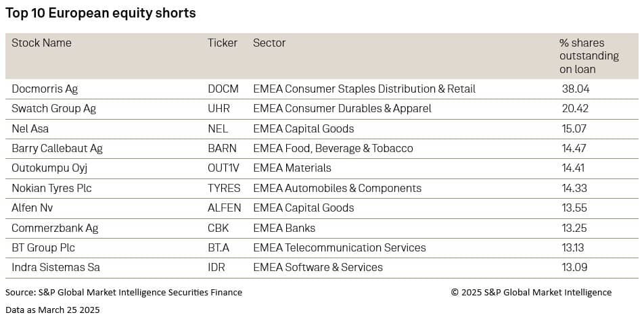Click the BT.A ticker symbol
This screenshot has width=644, height=315.
[218, 247]
